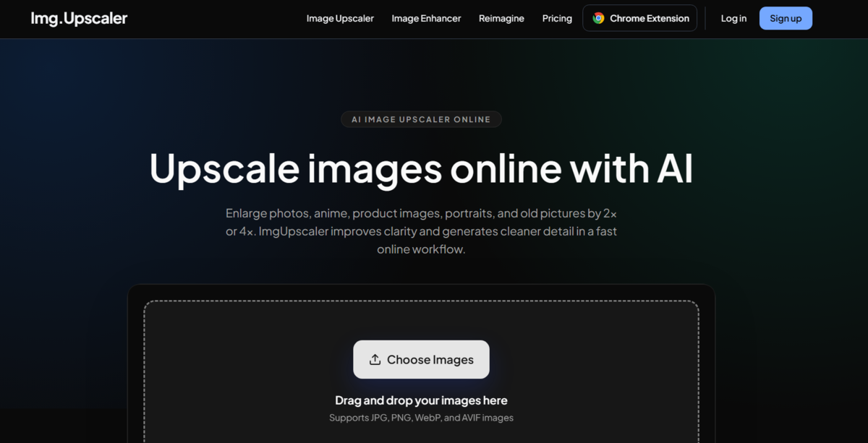Open the Image Upscaler menu item
The width and height of the screenshot is (868, 443).
point(340,19)
